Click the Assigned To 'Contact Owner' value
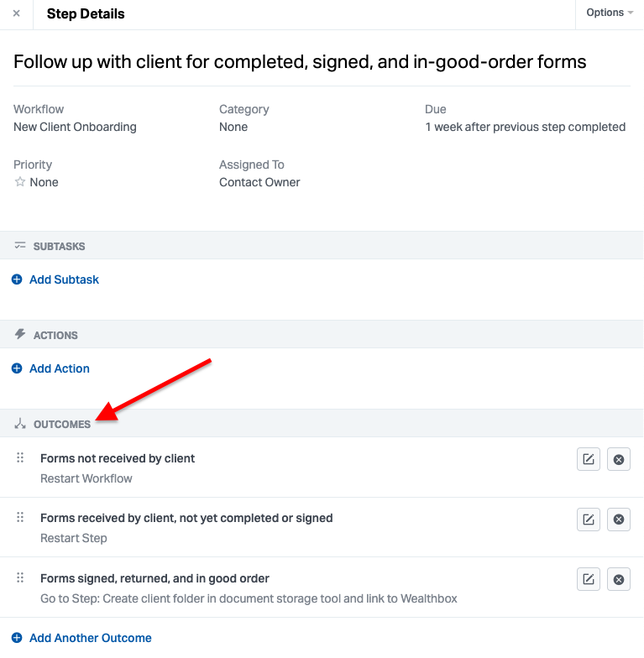The image size is (644, 658). coord(259,182)
